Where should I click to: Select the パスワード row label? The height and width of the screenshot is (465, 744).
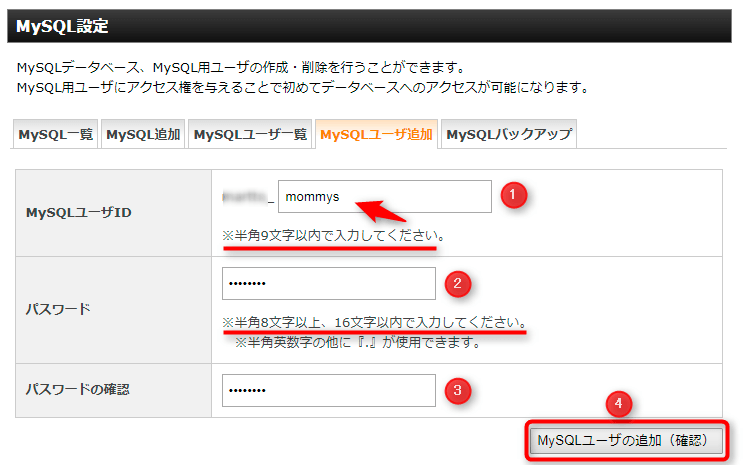[58, 309]
